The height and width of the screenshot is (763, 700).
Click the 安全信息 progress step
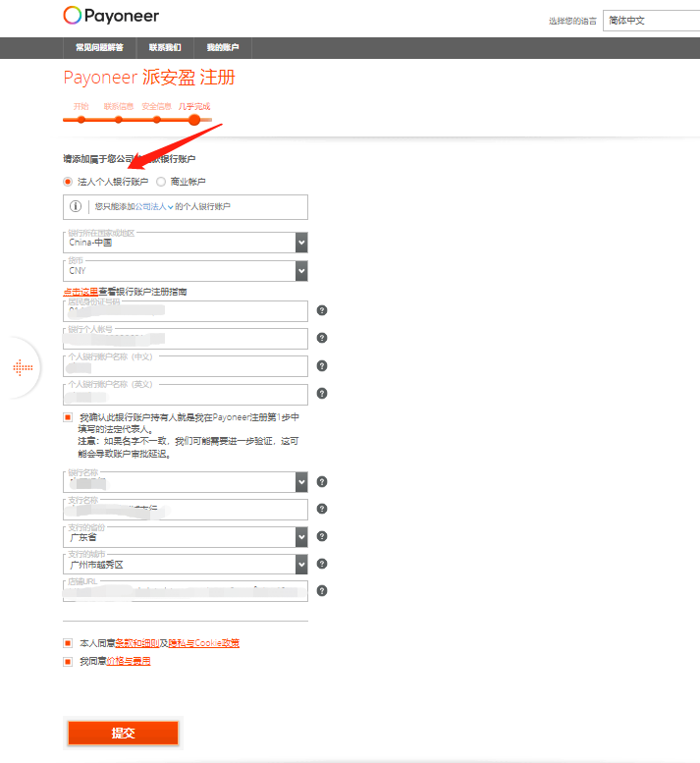[x=157, y=107]
